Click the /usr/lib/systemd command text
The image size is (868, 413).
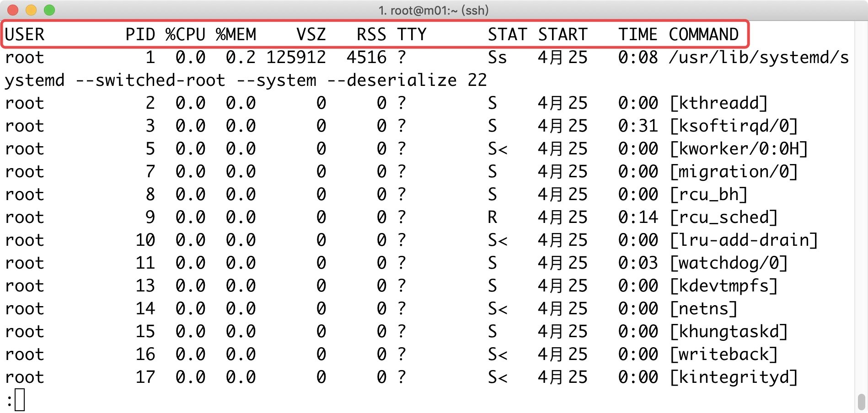759,58
